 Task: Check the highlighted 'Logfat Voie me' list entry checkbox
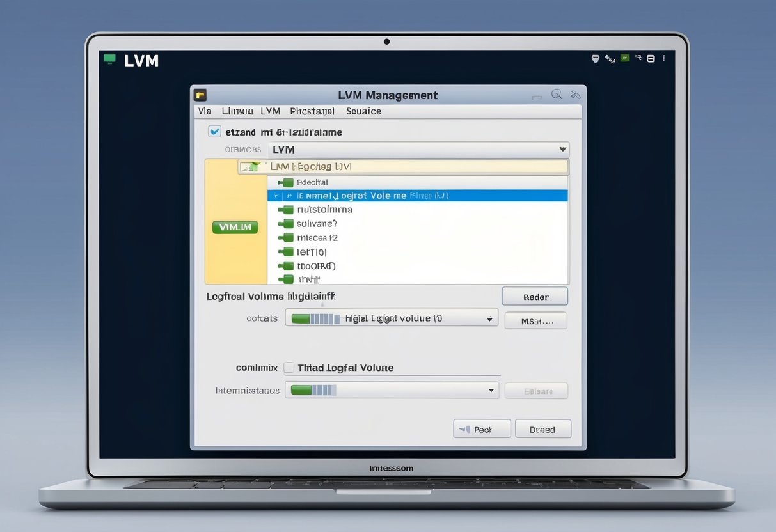tap(276, 196)
